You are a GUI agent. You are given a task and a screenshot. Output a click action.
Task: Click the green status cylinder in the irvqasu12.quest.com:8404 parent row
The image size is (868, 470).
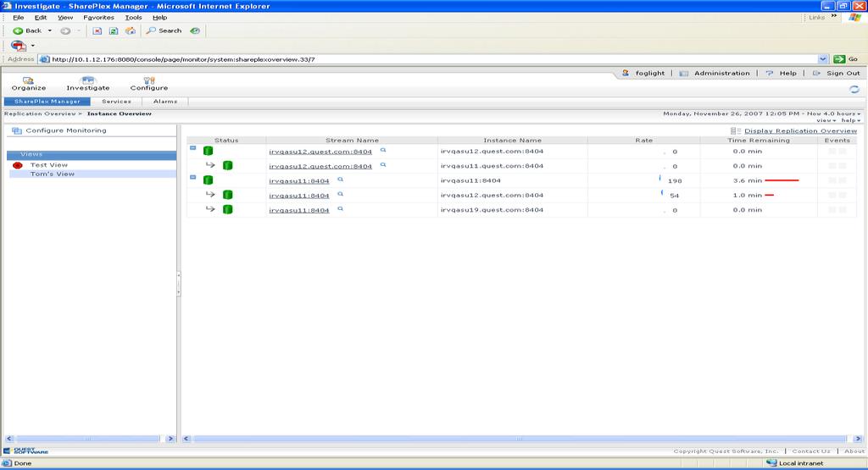coord(209,151)
